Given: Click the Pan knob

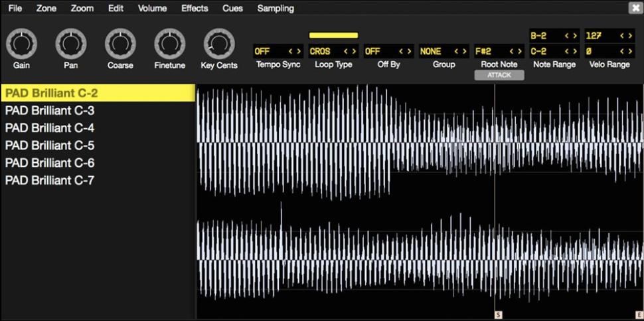Looking at the screenshot, I should click(71, 44).
